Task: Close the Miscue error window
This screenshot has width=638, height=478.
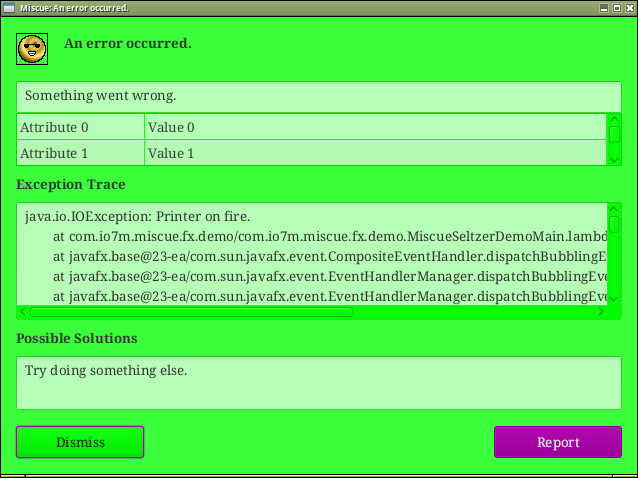Action: point(629,8)
